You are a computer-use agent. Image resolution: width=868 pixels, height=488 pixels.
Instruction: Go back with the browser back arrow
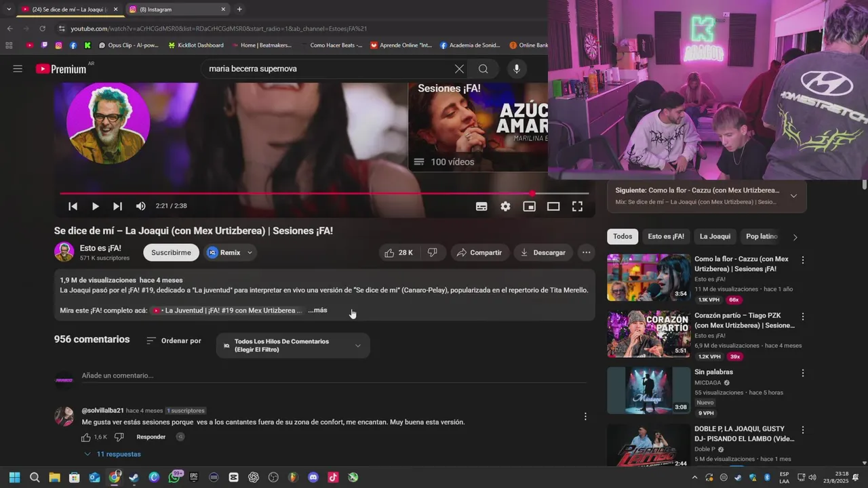9,28
